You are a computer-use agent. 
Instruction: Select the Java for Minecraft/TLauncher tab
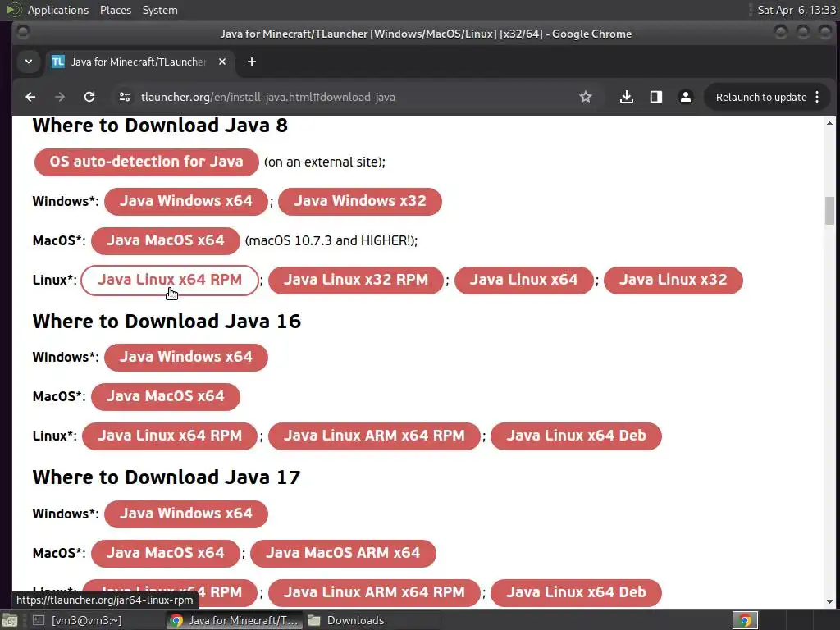click(138, 62)
